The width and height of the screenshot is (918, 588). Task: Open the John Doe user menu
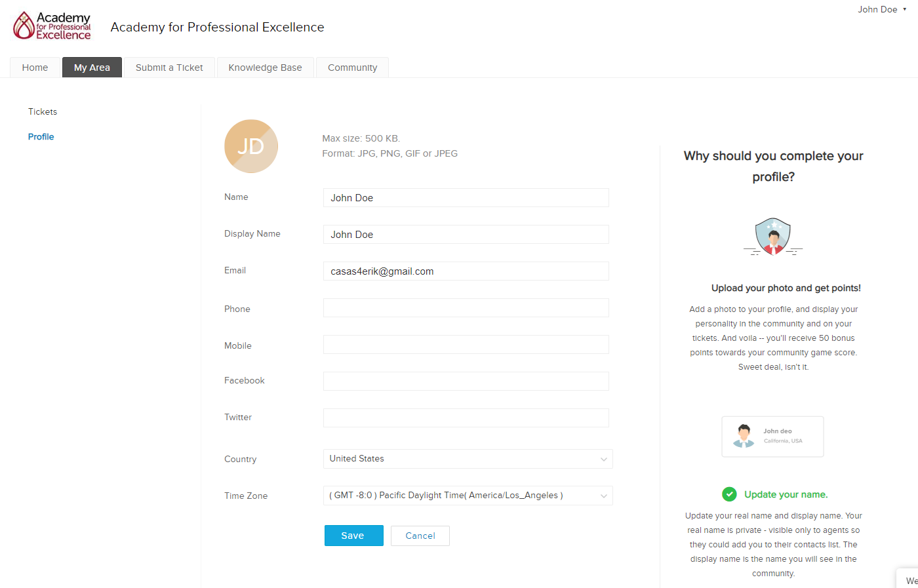coord(882,10)
